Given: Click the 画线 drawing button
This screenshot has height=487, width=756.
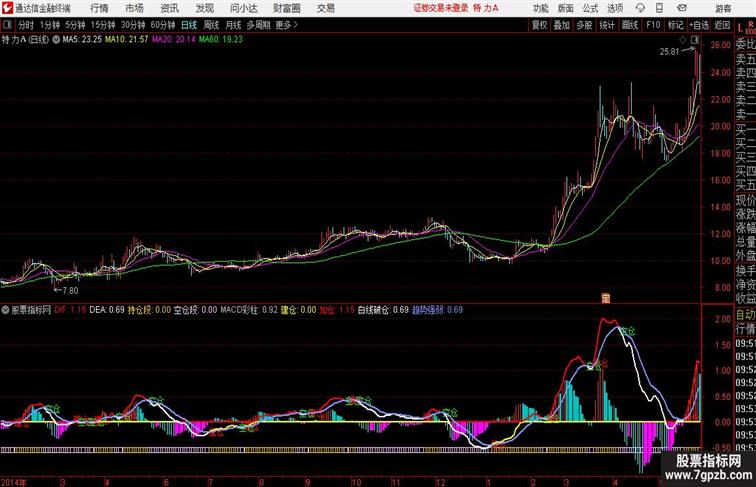Looking at the screenshot, I should pos(630,25).
